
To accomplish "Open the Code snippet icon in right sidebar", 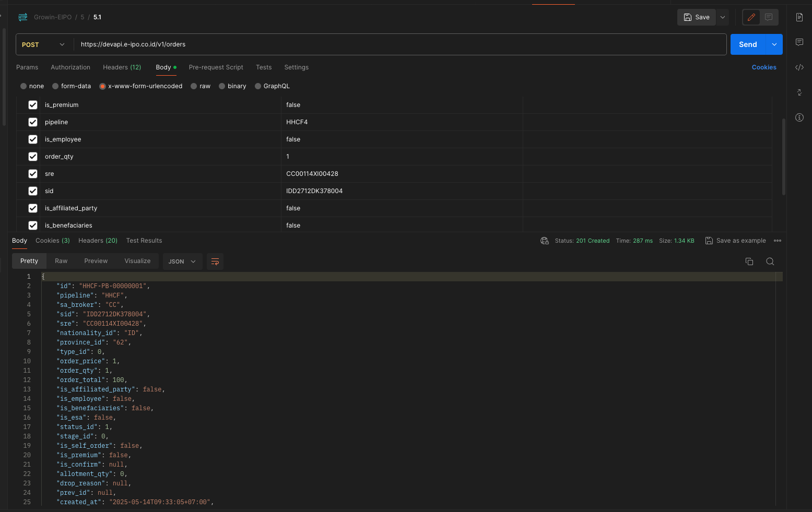I will tap(799, 67).
